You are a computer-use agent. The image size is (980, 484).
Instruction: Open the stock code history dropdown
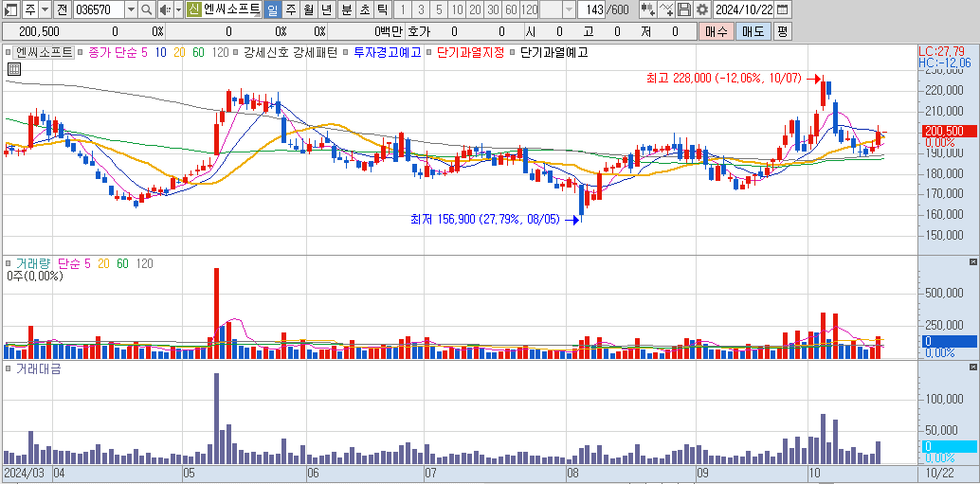[x=131, y=9]
